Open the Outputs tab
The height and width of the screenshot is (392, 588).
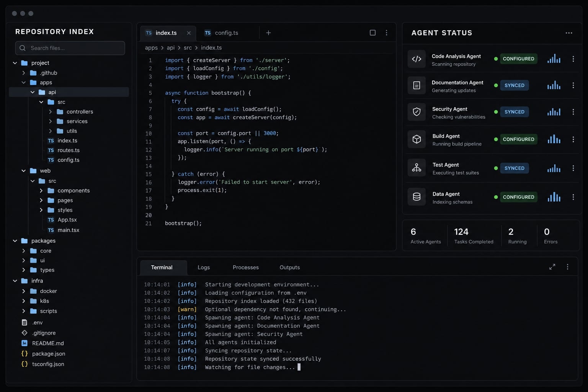290,267
